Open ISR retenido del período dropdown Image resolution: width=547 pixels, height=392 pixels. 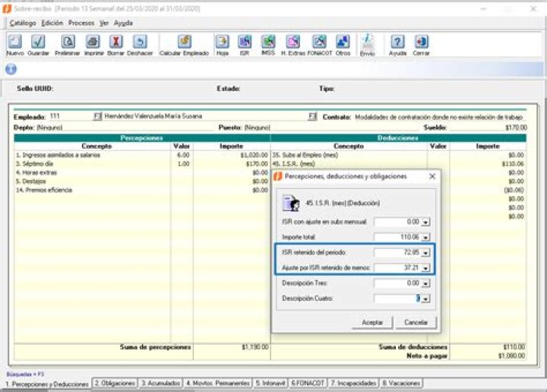[x=425, y=252]
